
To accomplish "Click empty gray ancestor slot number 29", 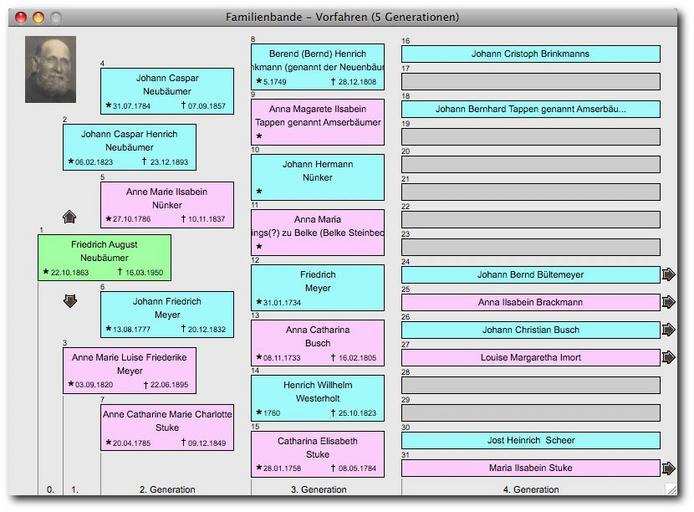I will point(531,413).
